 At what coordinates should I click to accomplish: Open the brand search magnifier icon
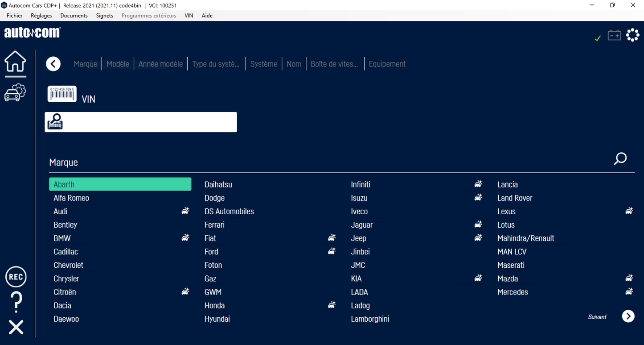tap(620, 159)
